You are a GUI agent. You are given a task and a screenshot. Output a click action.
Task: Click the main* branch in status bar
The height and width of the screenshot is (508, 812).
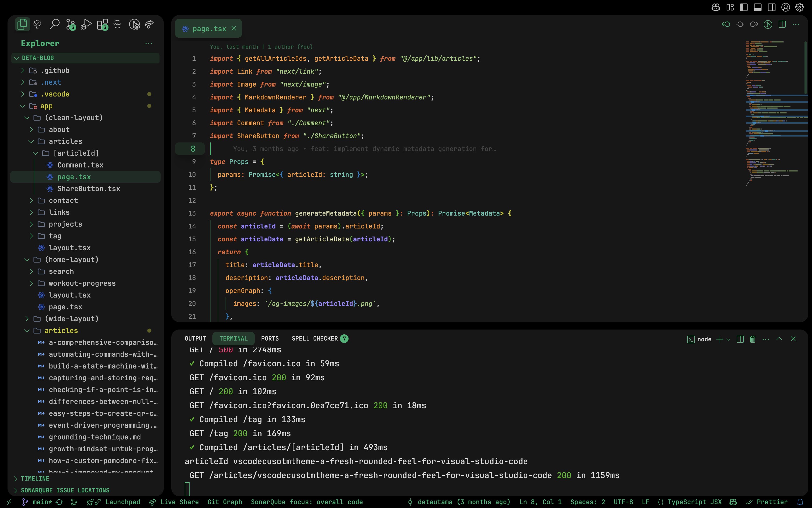[x=37, y=502]
